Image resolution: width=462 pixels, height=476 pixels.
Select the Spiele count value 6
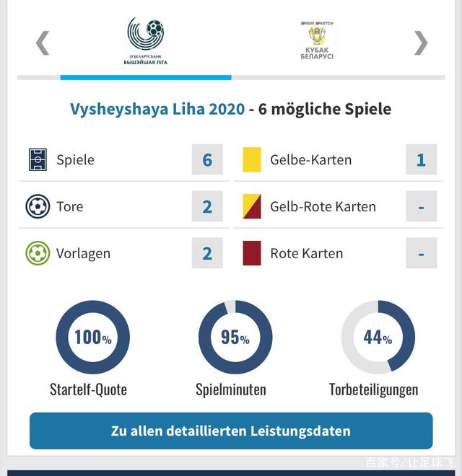207,159
